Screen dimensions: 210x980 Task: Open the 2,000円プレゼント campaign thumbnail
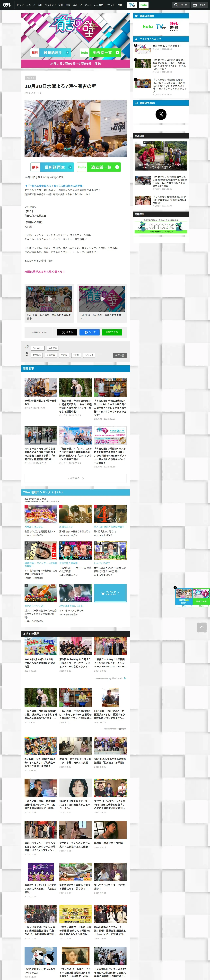point(110,436)
